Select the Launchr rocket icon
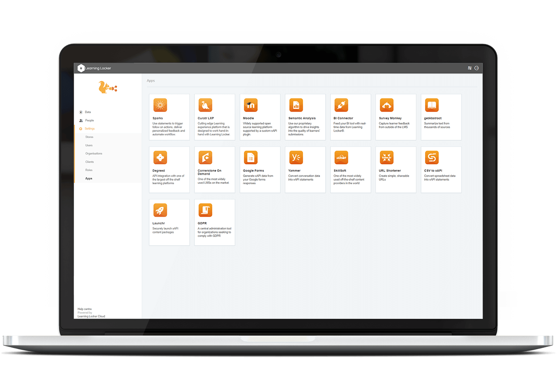558x392 pixels. [x=160, y=210]
